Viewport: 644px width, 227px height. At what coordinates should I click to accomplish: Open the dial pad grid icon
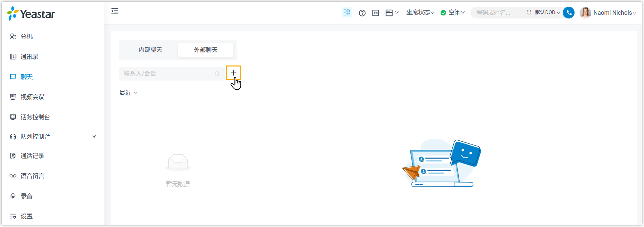pyautogui.click(x=529, y=12)
